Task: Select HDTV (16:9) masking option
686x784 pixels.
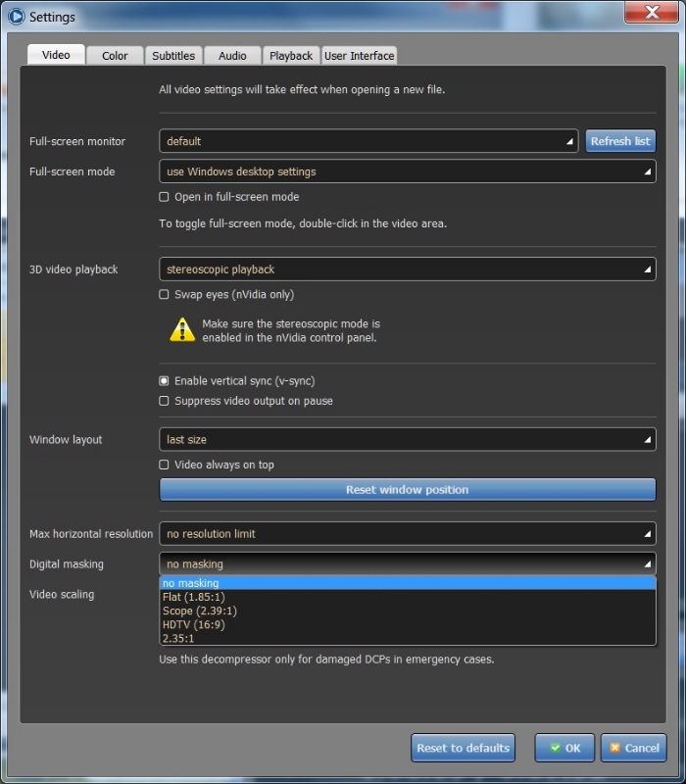Action: pyautogui.click(x=408, y=624)
